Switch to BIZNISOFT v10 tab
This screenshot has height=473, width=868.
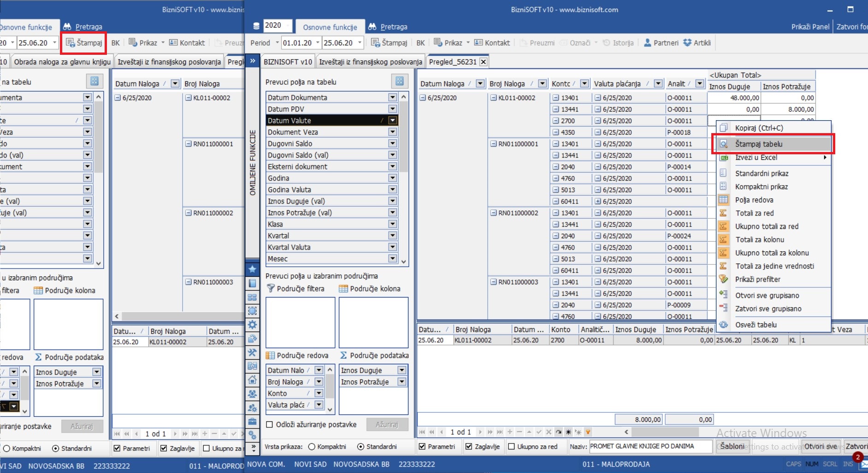[x=288, y=62]
